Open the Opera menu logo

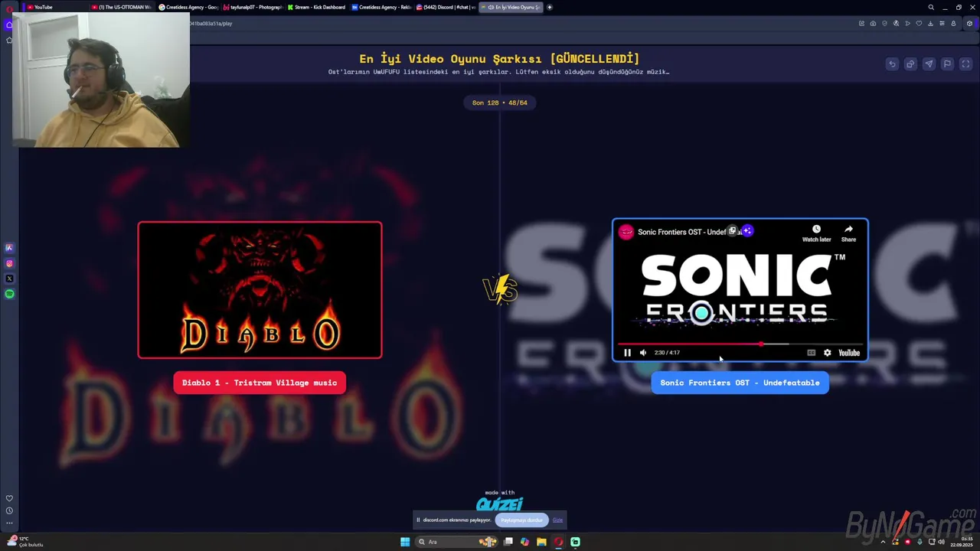tap(9, 8)
